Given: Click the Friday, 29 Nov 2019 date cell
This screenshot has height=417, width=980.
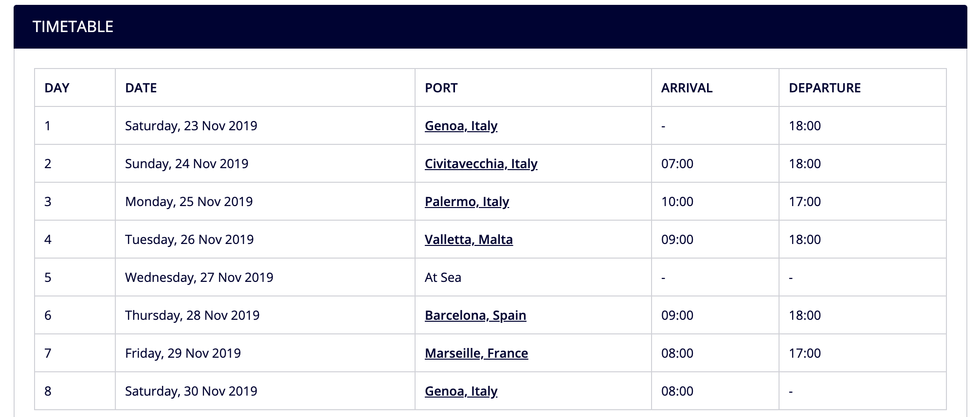Looking at the screenshot, I should [x=265, y=353].
